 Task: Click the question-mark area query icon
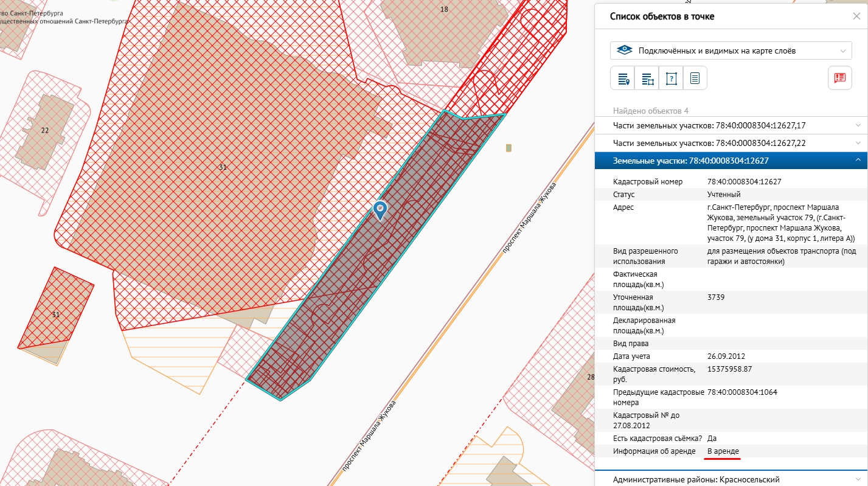click(671, 78)
